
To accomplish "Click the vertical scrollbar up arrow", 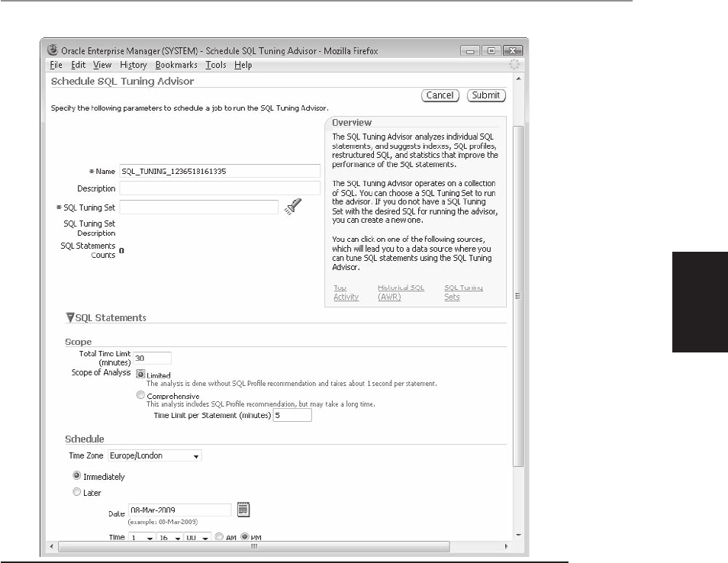I will pyautogui.click(x=518, y=79).
